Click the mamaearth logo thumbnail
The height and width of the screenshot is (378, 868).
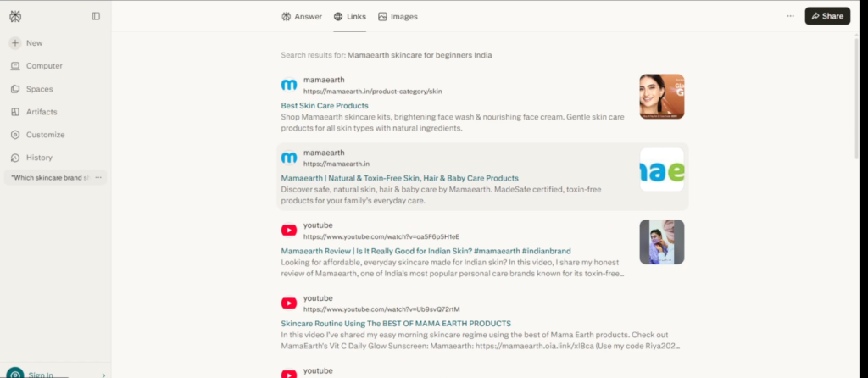[661, 170]
